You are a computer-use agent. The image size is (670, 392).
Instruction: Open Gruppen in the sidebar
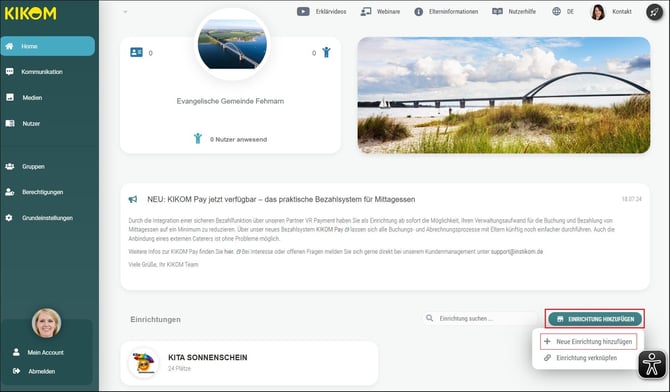click(x=33, y=166)
